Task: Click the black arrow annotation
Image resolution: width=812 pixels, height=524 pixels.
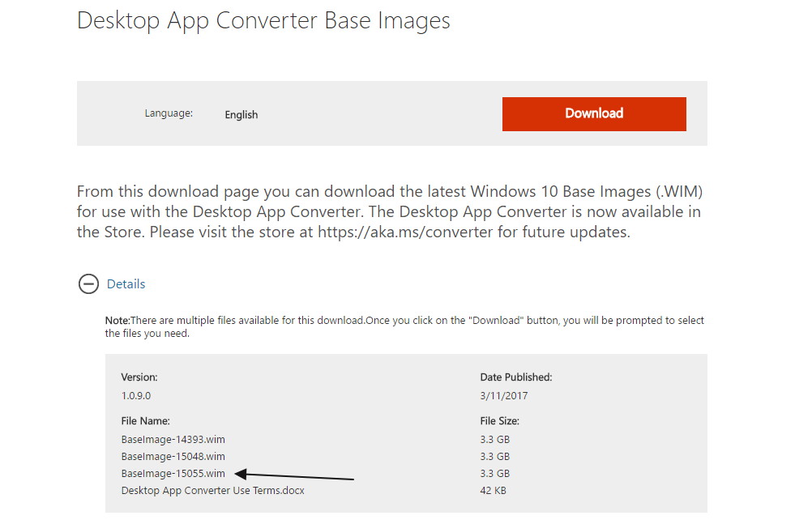Action: coord(293,475)
